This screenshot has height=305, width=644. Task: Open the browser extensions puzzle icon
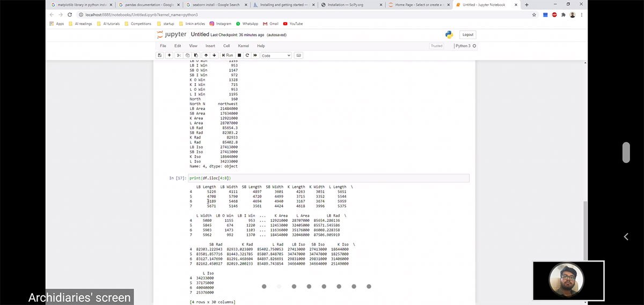[x=563, y=14]
